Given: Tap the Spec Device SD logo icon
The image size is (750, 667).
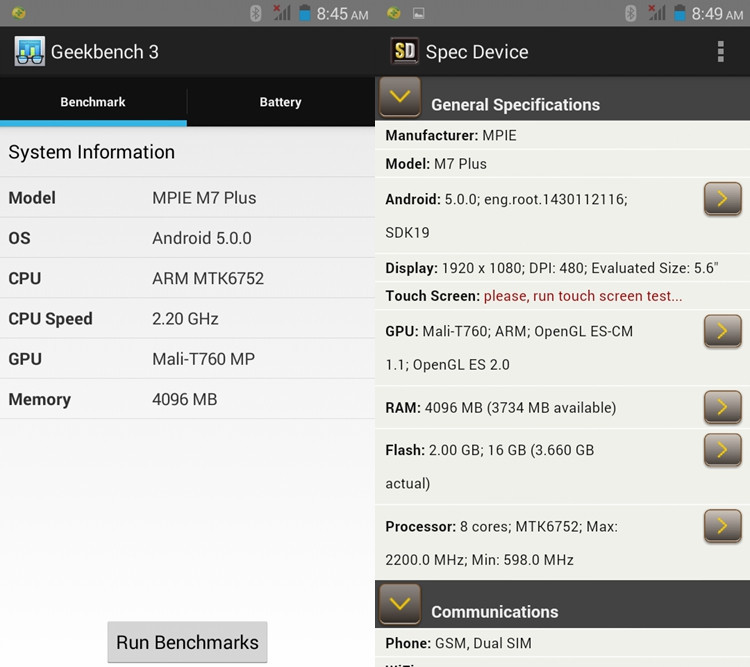Looking at the screenshot, I should 404,52.
